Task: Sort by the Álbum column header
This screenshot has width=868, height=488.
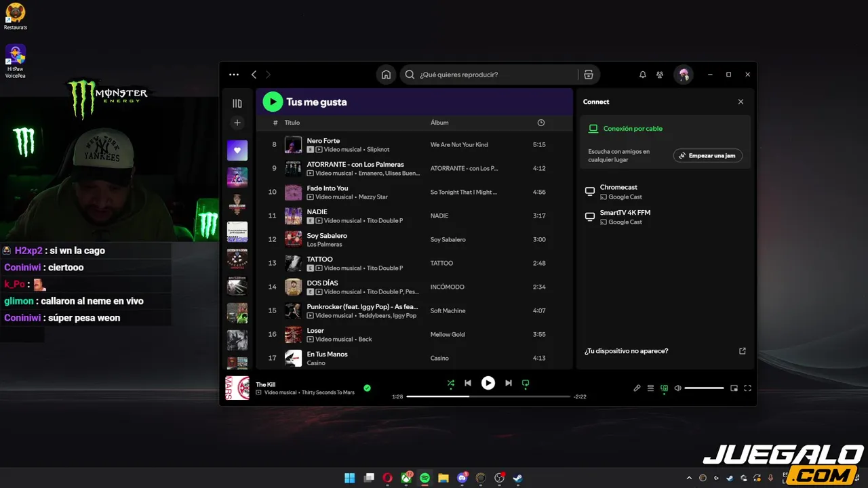Action: click(439, 123)
